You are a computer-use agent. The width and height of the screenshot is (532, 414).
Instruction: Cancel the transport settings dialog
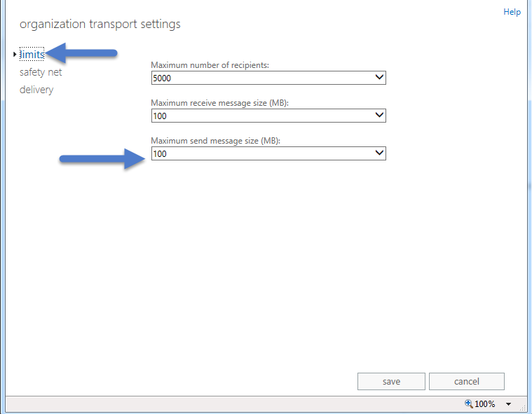coord(467,382)
